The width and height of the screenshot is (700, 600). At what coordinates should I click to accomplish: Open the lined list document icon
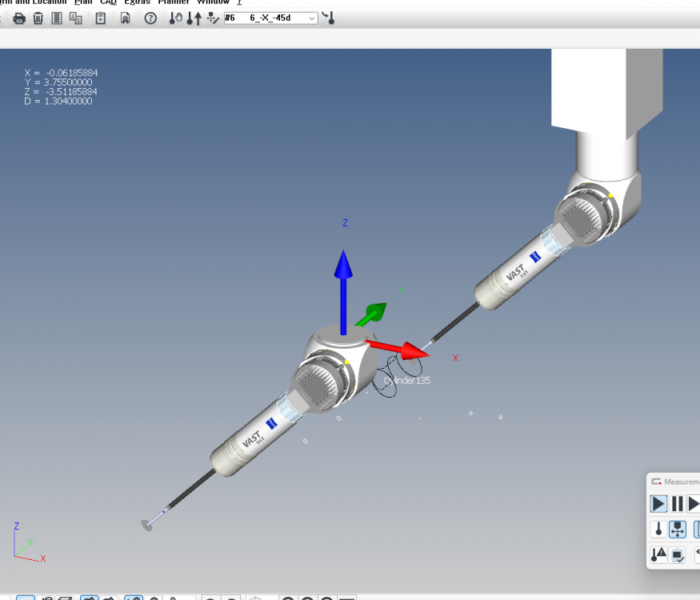pyautogui.click(x=57, y=18)
